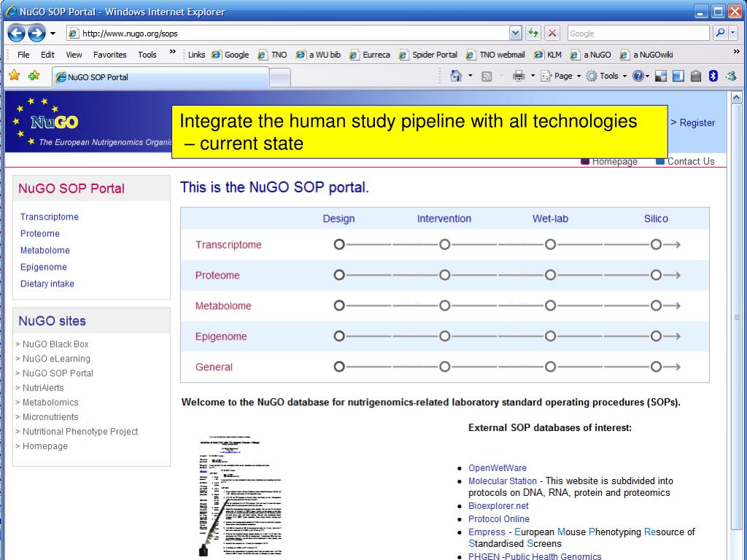Open the Favorites menu
The width and height of the screenshot is (747, 560).
click(x=110, y=55)
